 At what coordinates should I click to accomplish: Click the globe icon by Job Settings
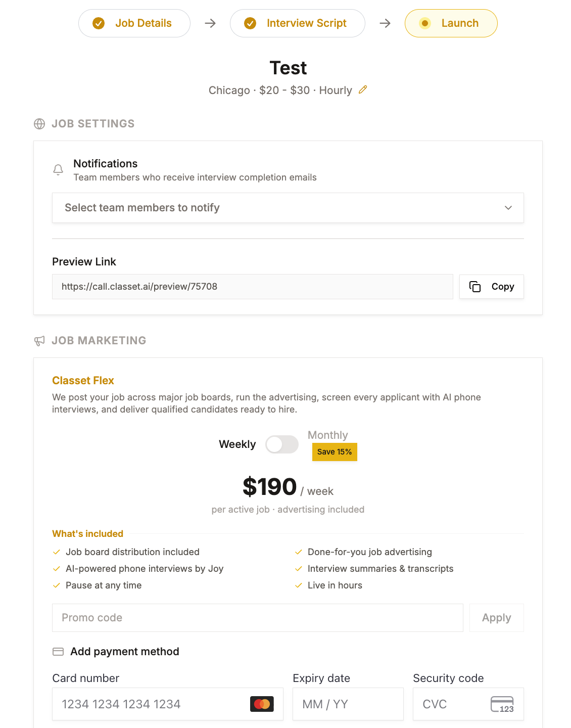[39, 124]
